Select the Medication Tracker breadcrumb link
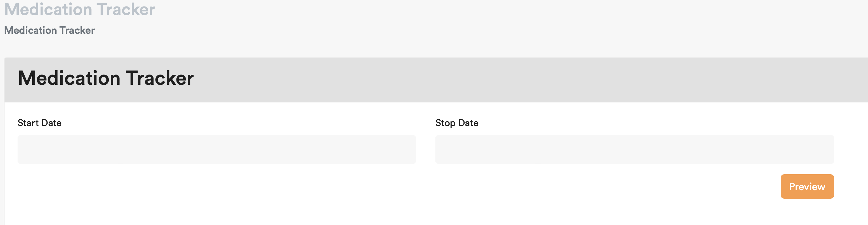 click(x=49, y=30)
